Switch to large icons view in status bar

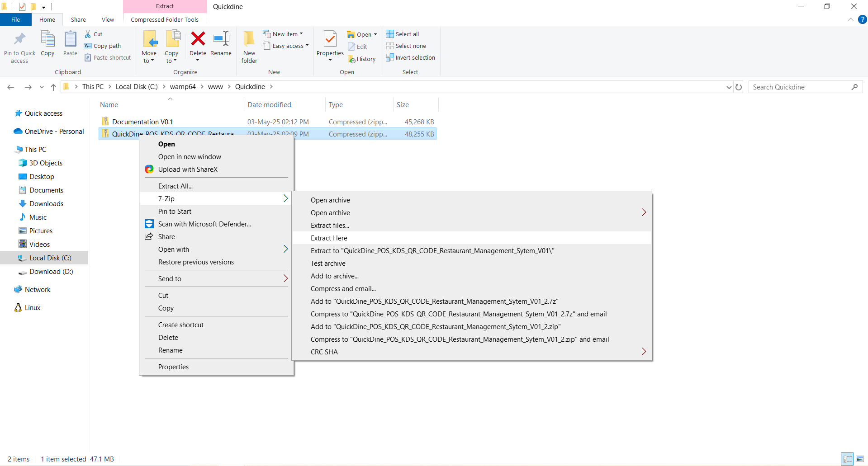(860, 459)
